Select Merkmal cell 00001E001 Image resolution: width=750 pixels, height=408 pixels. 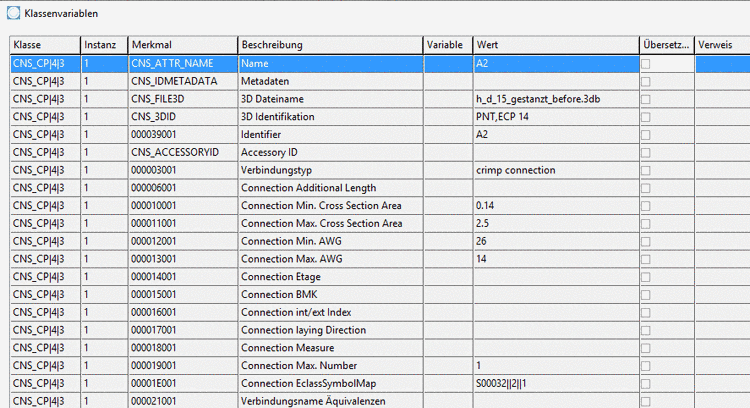pyautogui.click(x=183, y=383)
